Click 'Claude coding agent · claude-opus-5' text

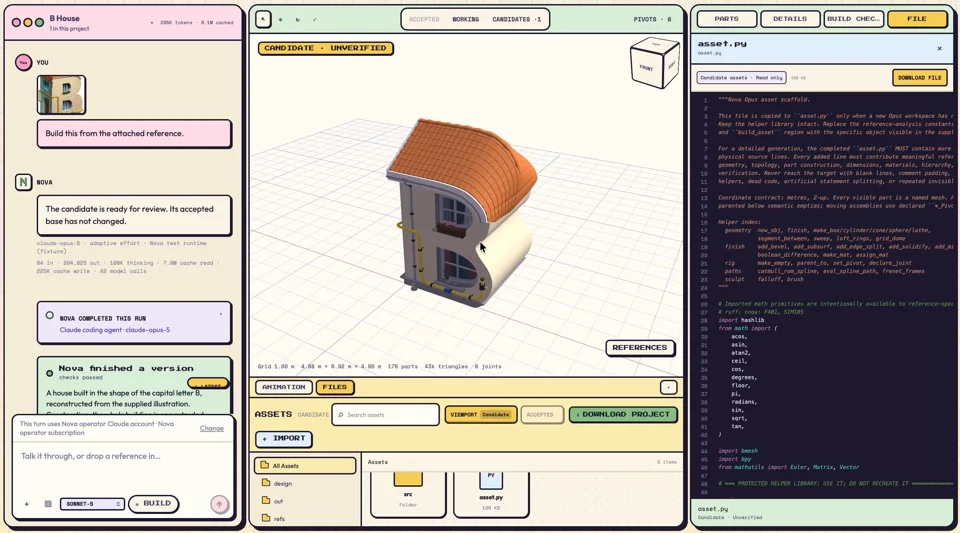tap(114, 330)
